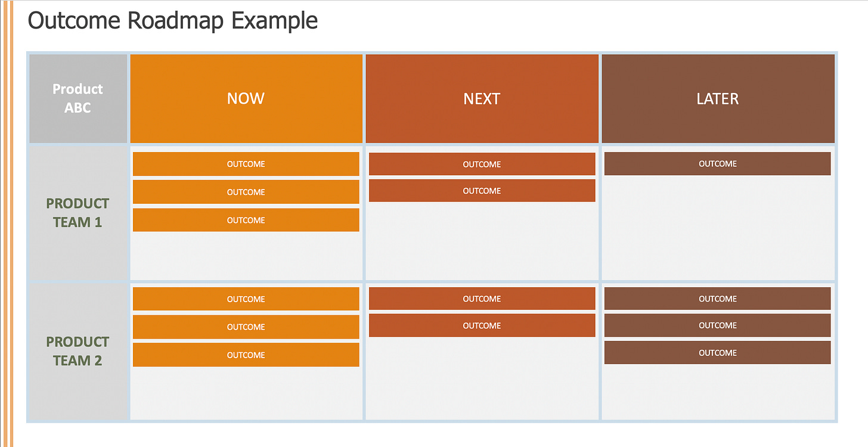Select the NOW column header
Screen dimensions: 868x447
tap(246, 98)
